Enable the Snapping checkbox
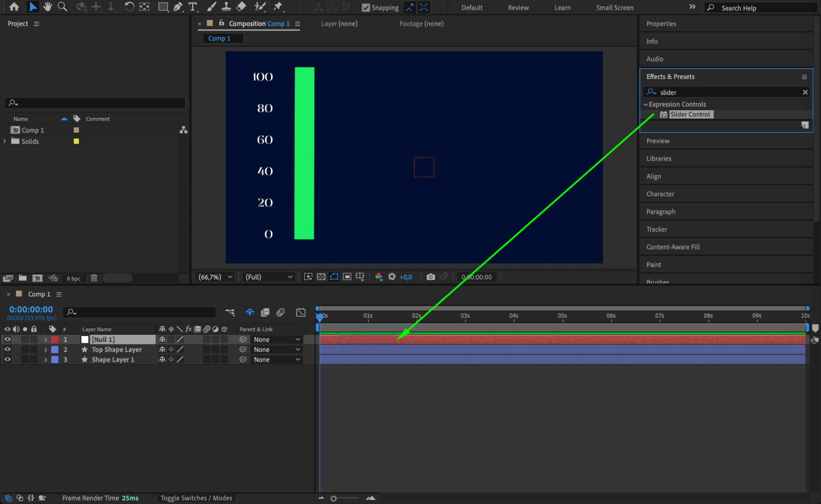 pyautogui.click(x=366, y=7)
